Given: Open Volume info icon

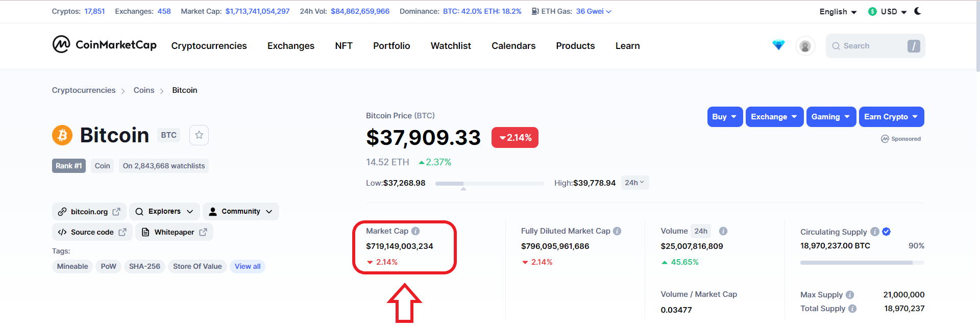Looking at the screenshot, I should click(723, 231).
